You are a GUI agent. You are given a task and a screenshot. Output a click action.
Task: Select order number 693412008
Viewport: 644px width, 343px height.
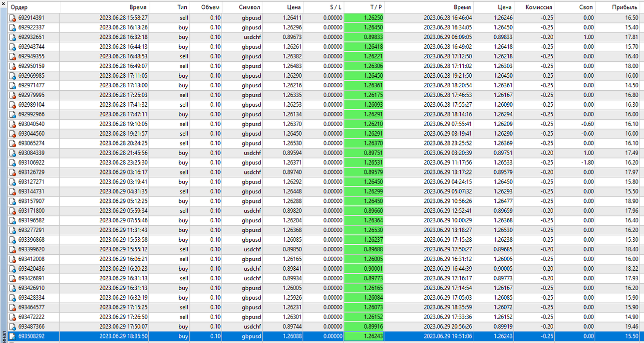coord(31,259)
